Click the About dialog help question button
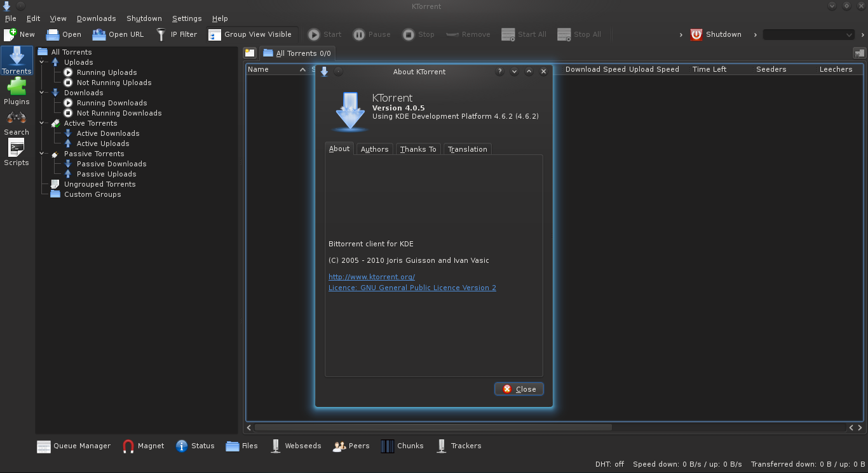Image resolution: width=868 pixels, height=473 pixels. coord(499,72)
